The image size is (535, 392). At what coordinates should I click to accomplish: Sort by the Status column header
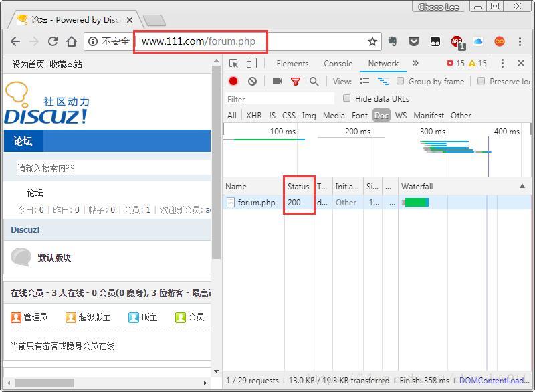(298, 186)
